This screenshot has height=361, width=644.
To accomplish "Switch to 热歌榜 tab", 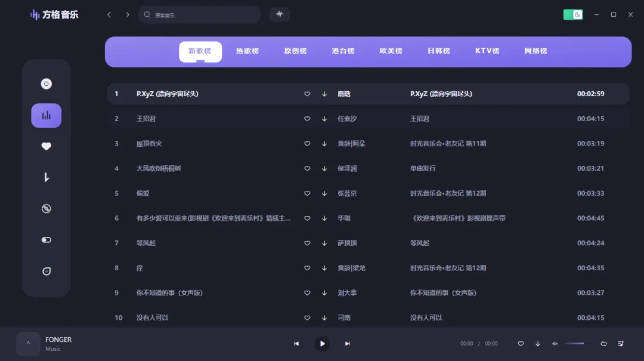I will point(247,51).
